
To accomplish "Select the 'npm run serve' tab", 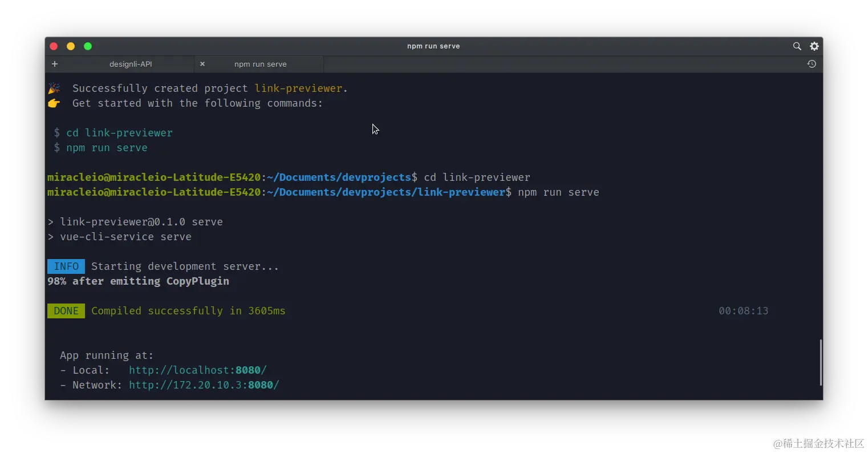I will (x=260, y=64).
